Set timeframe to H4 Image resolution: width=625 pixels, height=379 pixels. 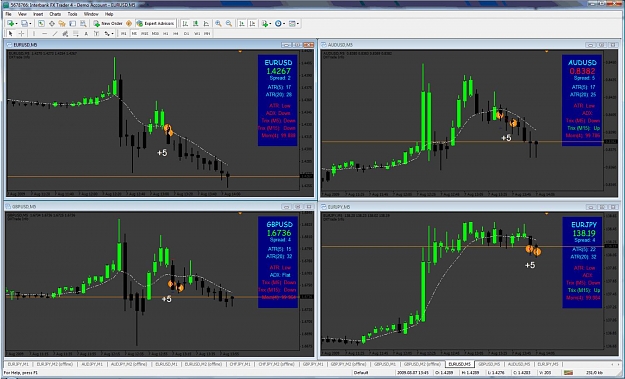click(176, 34)
